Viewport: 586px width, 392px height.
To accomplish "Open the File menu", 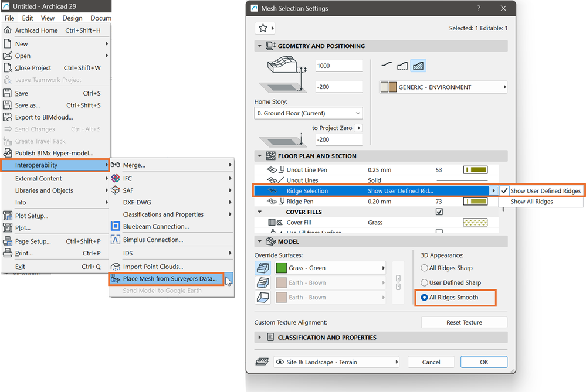I will [x=9, y=18].
